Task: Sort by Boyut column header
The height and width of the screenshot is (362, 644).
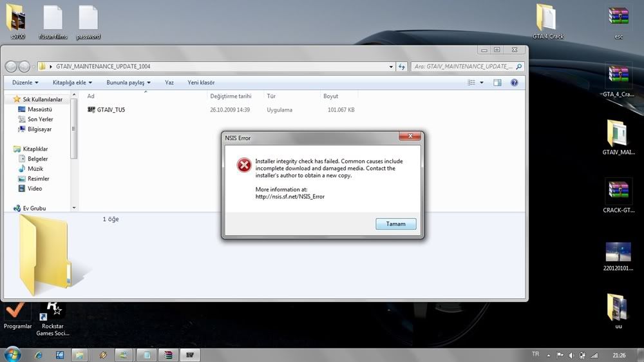Action: tap(330, 96)
